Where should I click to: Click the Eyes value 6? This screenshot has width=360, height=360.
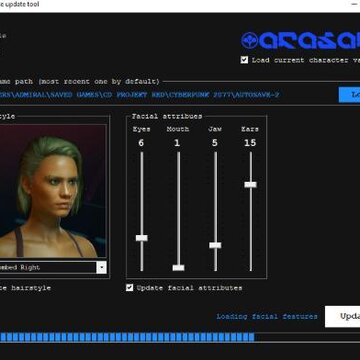(141, 143)
